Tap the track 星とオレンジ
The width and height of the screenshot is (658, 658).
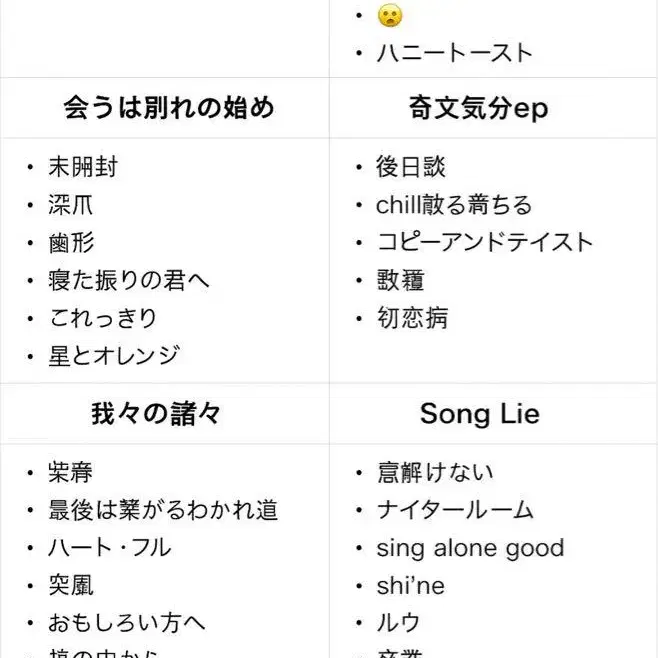pos(114,355)
